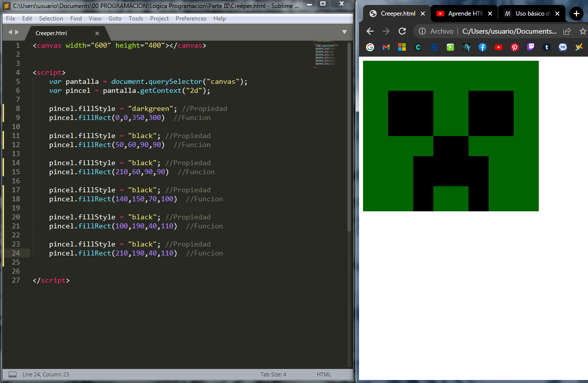
Task: Open Project menu
Action: point(159,19)
